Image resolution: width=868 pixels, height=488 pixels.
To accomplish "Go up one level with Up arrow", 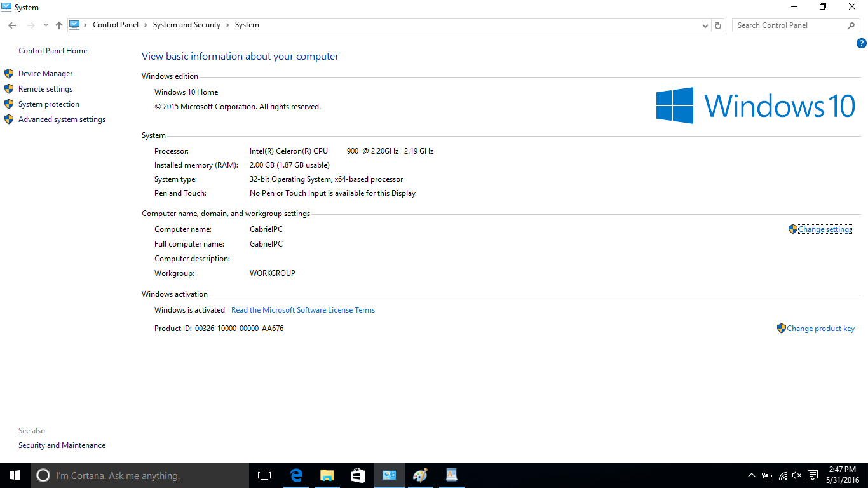I will [59, 25].
